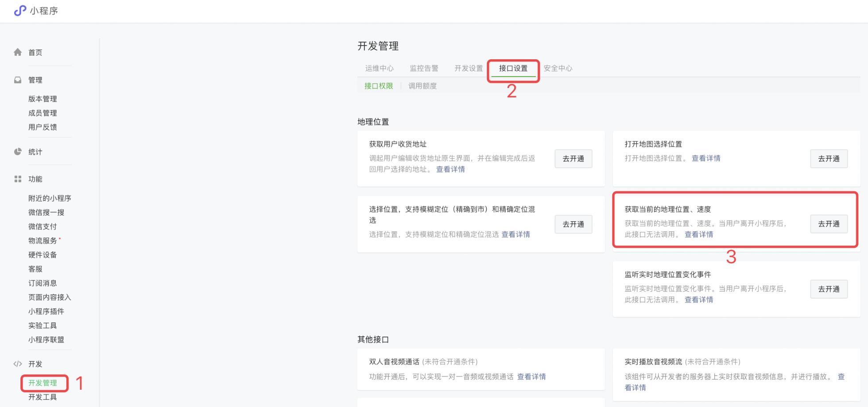Click the 小程序 logo icon
The width and height of the screenshot is (868, 407).
20,11
